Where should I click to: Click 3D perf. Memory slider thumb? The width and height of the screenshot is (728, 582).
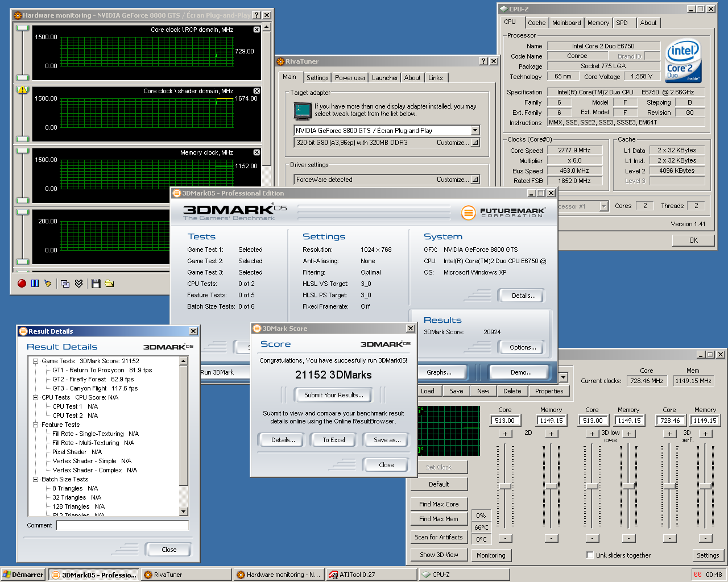point(705,487)
